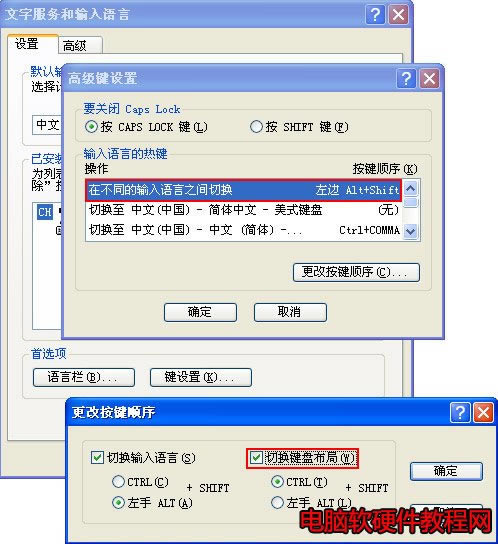
Task: Close the 高级键设置 dialog
Action: click(x=429, y=78)
